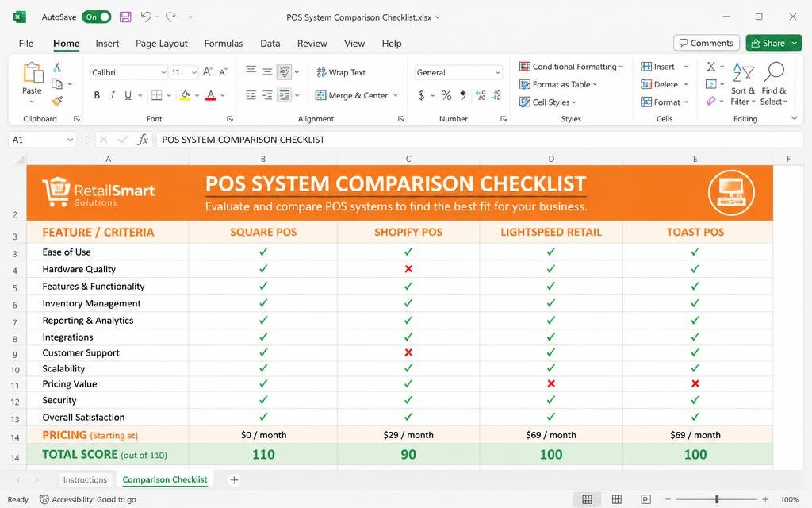Open the Instructions sheet tab
812x508 pixels.
[x=85, y=479]
